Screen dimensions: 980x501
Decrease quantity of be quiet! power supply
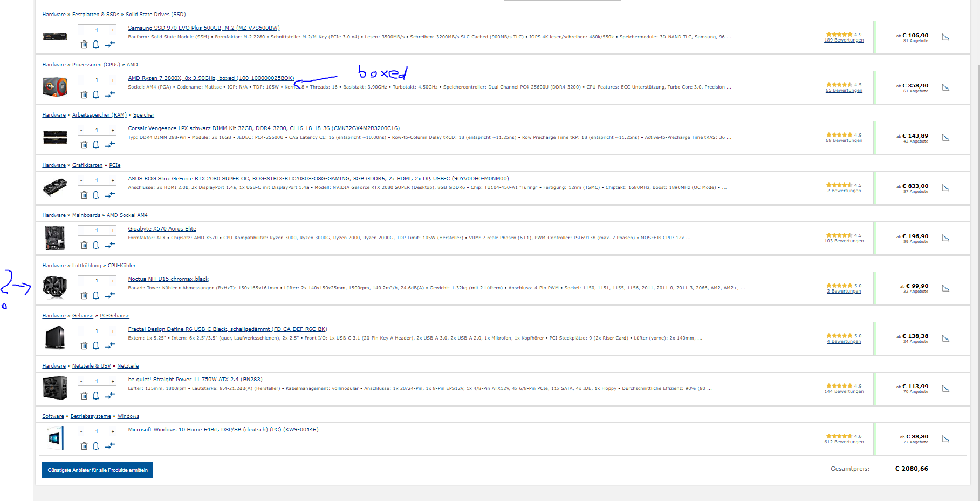[x=81, y=381]
